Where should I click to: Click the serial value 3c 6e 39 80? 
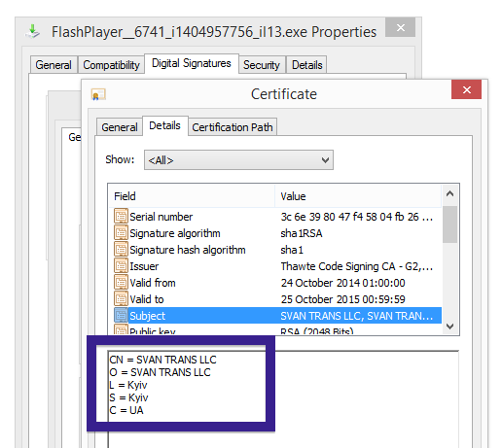pyautogui.click(x=357, y=217)
